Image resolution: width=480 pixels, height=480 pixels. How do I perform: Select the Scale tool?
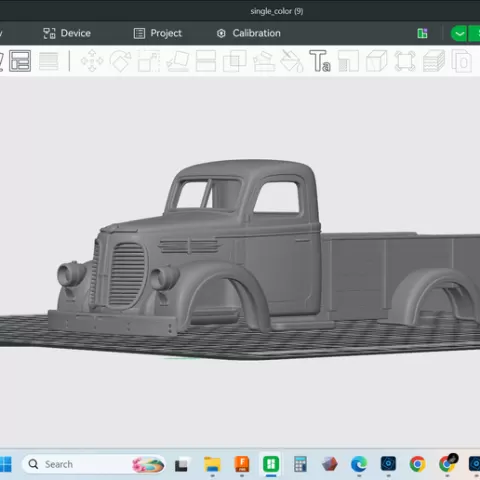(149, 61)
